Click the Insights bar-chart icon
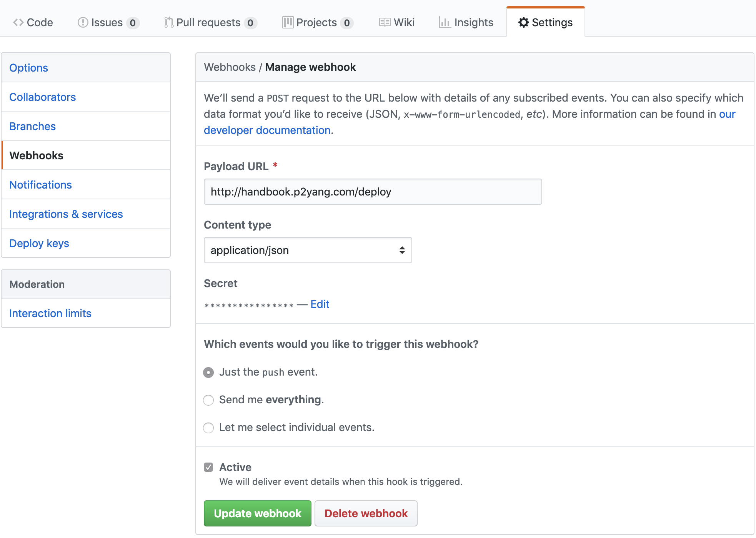Image resolution: width=756 pixels, height=538 pixels. [x=445, y=22]
